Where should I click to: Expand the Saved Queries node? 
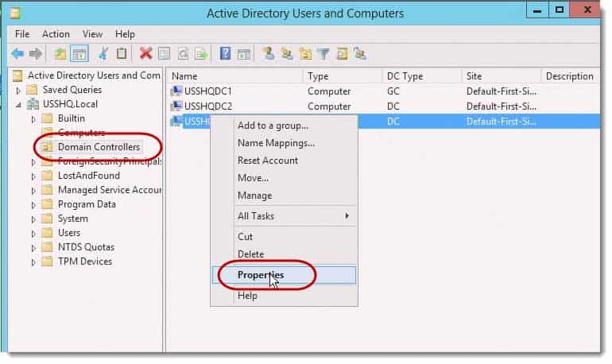(x=18, y=91)
